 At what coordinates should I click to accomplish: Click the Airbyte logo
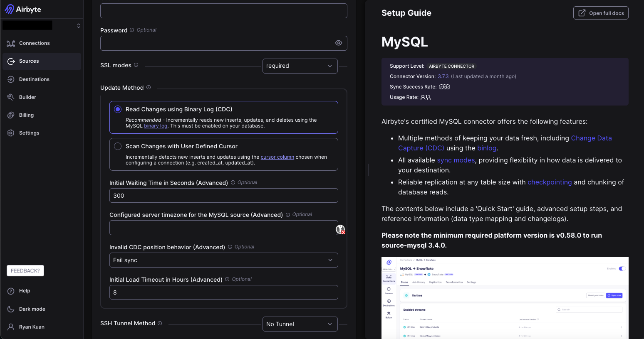click(23, 9)
